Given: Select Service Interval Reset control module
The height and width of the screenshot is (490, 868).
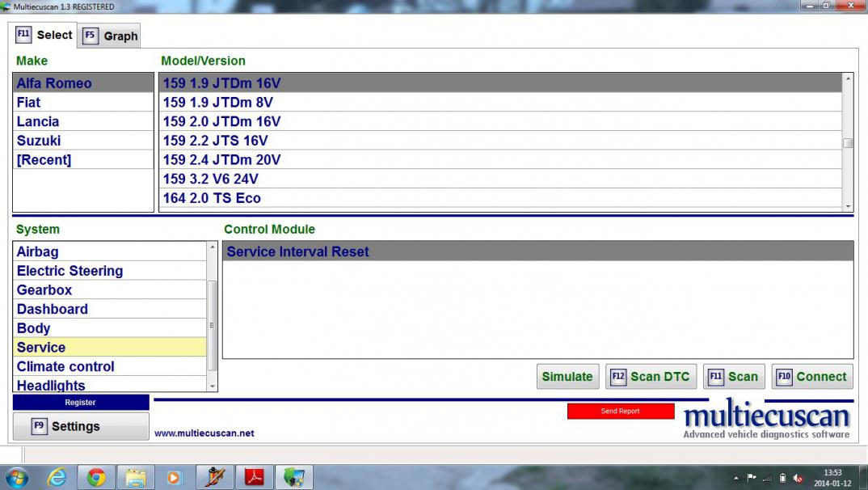Looking at the screenshot, I should tap(538, 251).
